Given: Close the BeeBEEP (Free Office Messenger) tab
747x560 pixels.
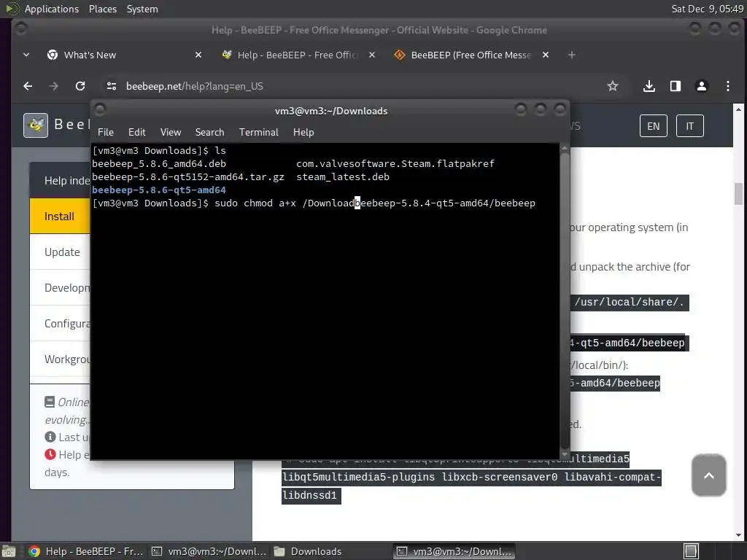Looking at the screenshot, I should (546, 55).
